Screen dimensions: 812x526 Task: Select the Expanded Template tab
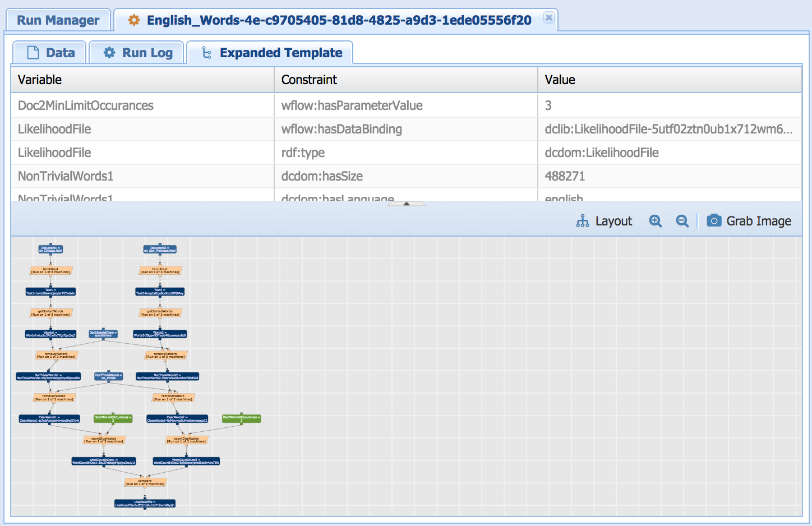coord(270,53)
